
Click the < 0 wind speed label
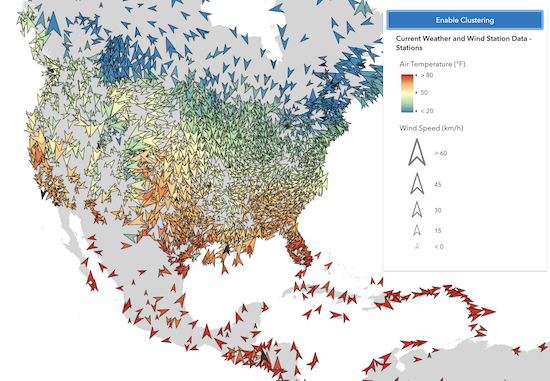(x=439, y=247)
